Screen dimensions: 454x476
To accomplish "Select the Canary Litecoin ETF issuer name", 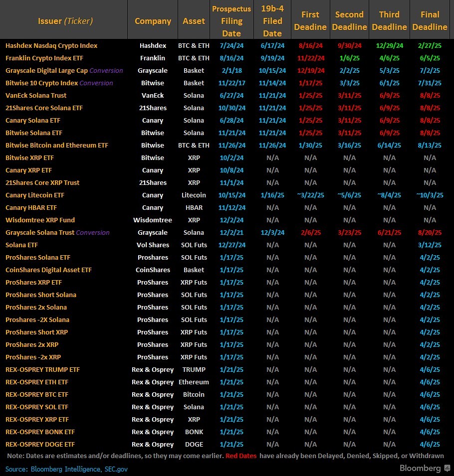I will coord(35,195).
